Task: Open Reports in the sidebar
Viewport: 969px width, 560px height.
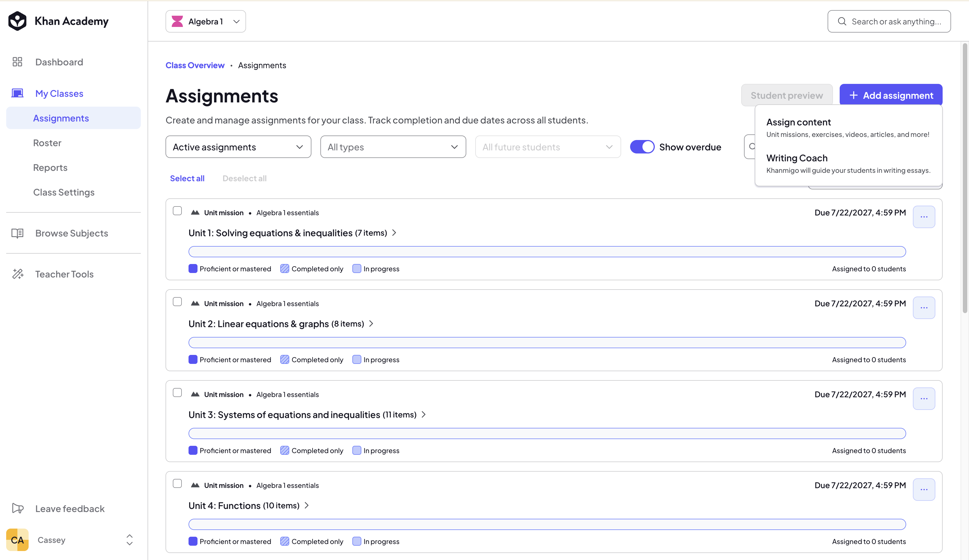Action: (50, 167)
